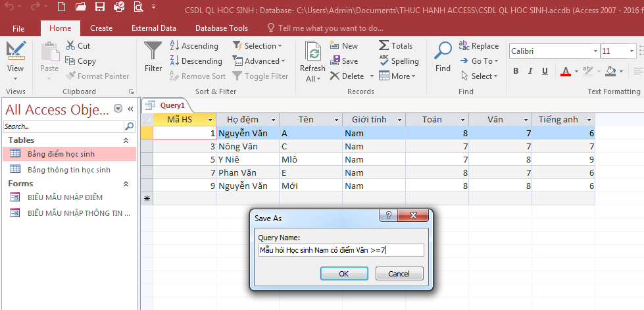Click the Replace command
The height and width of the screenshot is (310, 644).
pyautogui.click(x=478, y=45)
